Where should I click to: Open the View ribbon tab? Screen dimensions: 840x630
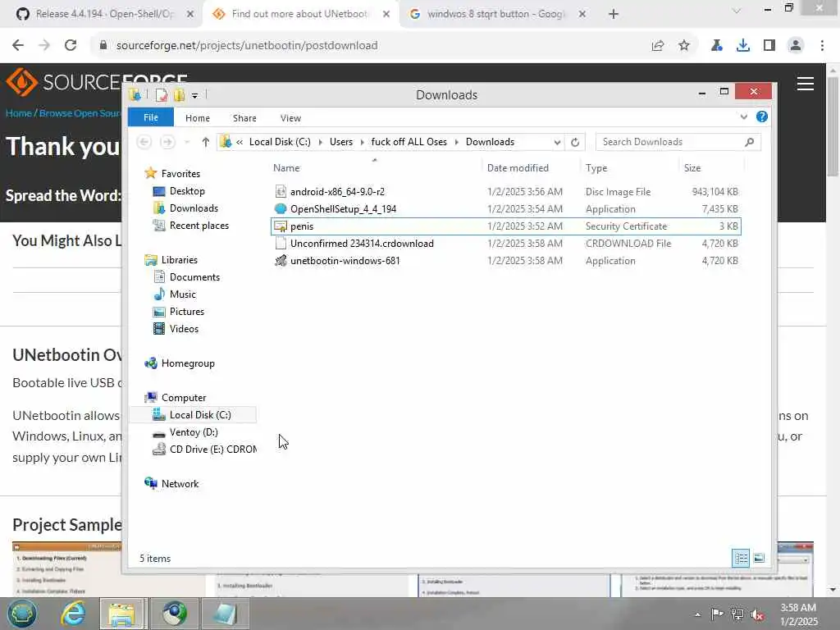tap(290, 118)
